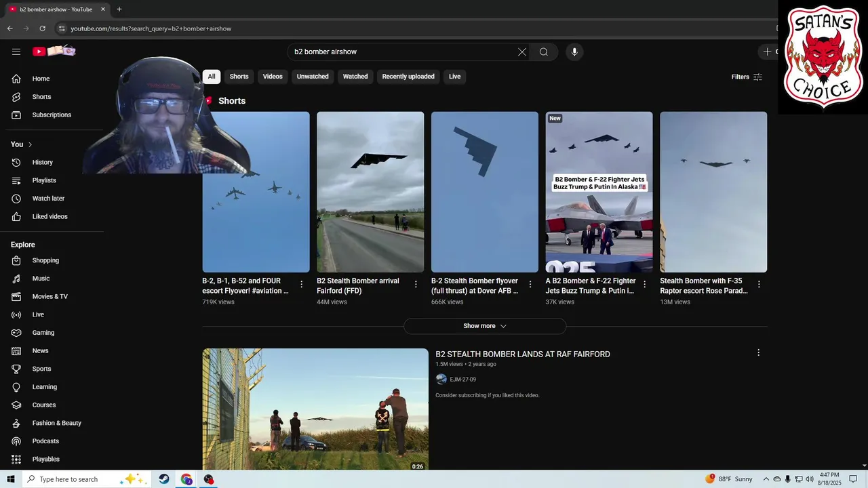868x488 pixels.
Task: Expand the You section chevron
Action: click(x=30, y=144)
